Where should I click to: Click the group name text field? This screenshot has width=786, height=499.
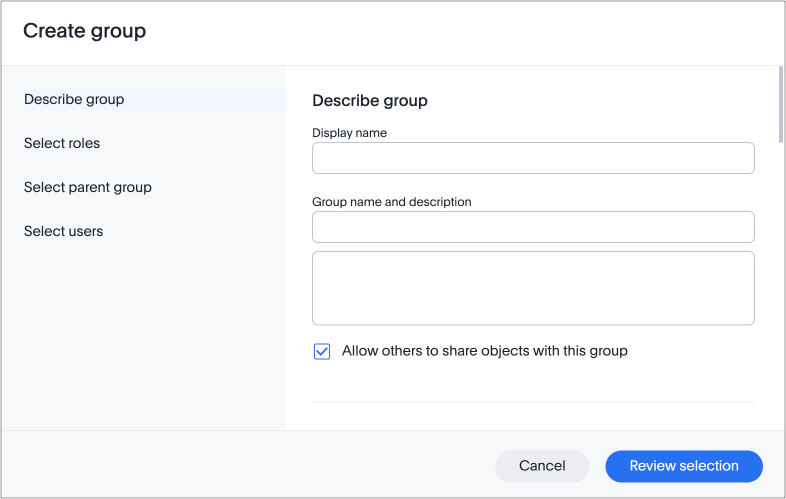[x=533, y=227]
